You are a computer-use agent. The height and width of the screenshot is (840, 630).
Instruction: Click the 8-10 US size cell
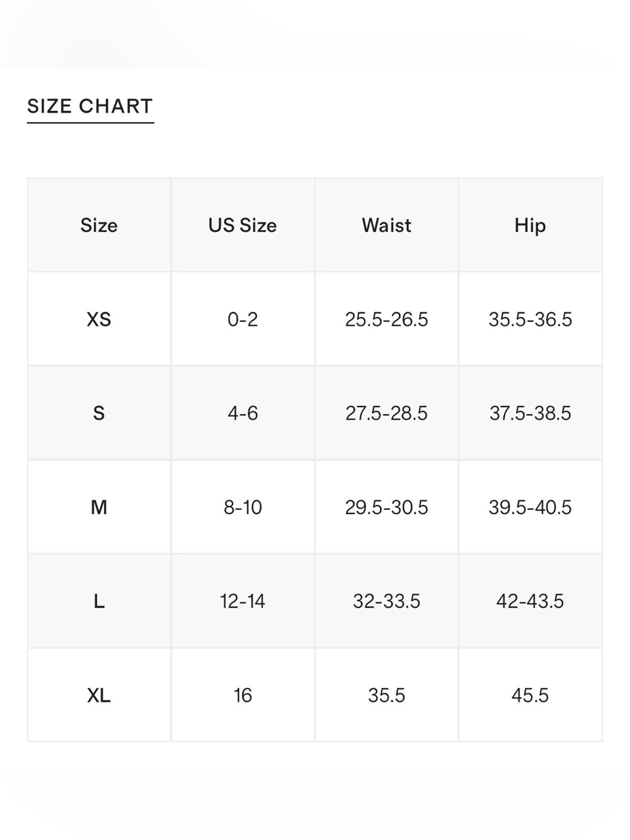point(243,507)
